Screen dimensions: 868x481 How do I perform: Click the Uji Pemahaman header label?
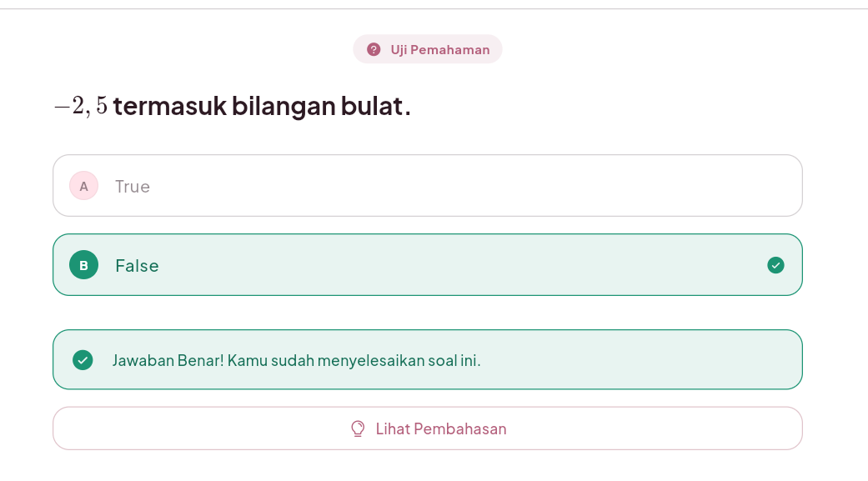tap(440, 49)
